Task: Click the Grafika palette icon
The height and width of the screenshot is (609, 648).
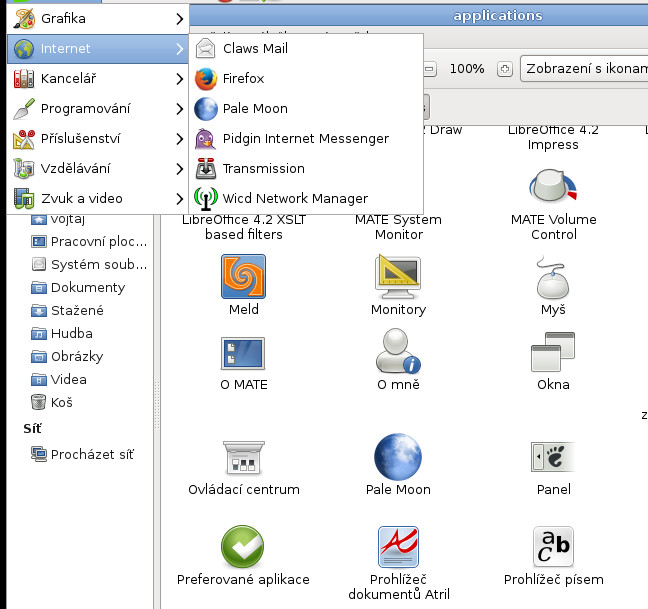Action: click(x=24, y=19)
